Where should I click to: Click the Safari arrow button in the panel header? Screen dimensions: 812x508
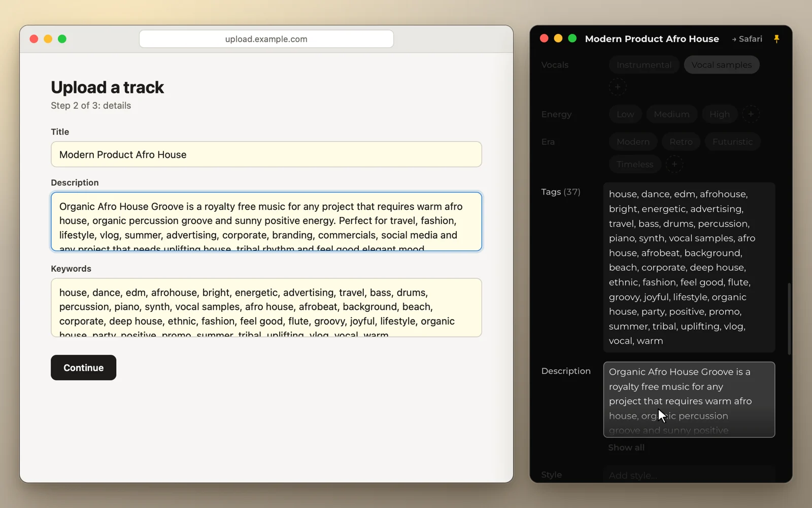coord(747,39)
